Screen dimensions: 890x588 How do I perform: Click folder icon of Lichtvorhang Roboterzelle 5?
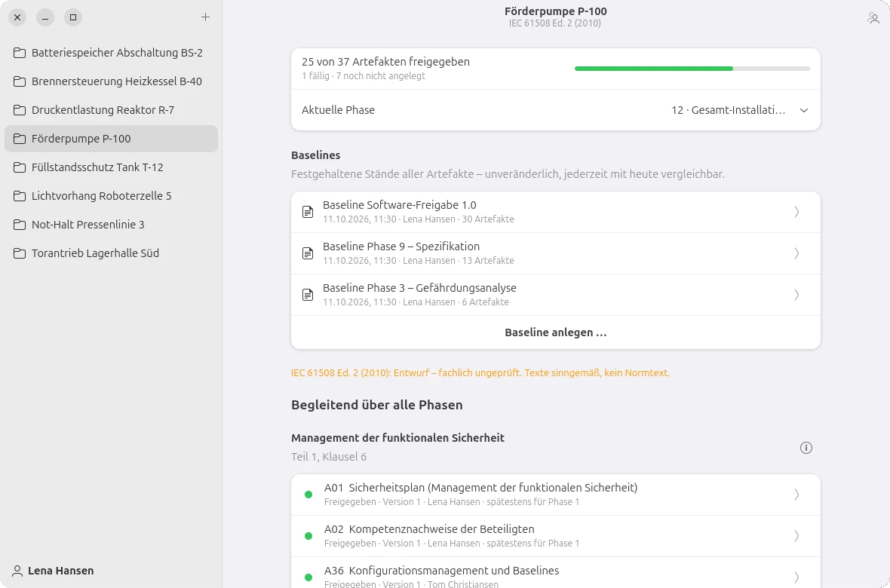pyautogui.click(x=20, y=196)
